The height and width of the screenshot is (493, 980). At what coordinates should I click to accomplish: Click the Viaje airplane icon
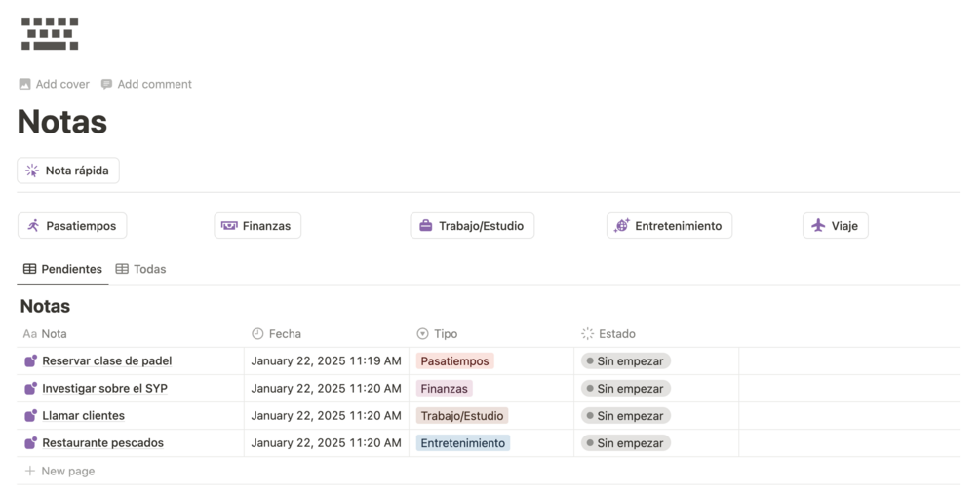[x=818, y=226]
